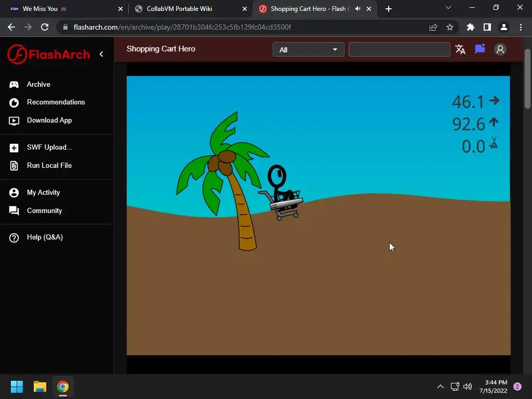Open the volume tray icon

468,387
